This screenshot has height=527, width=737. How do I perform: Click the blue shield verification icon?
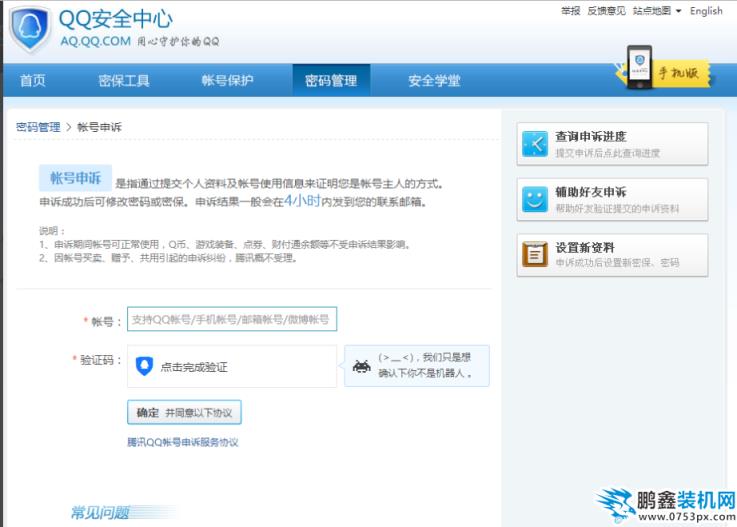click(144, 366)
